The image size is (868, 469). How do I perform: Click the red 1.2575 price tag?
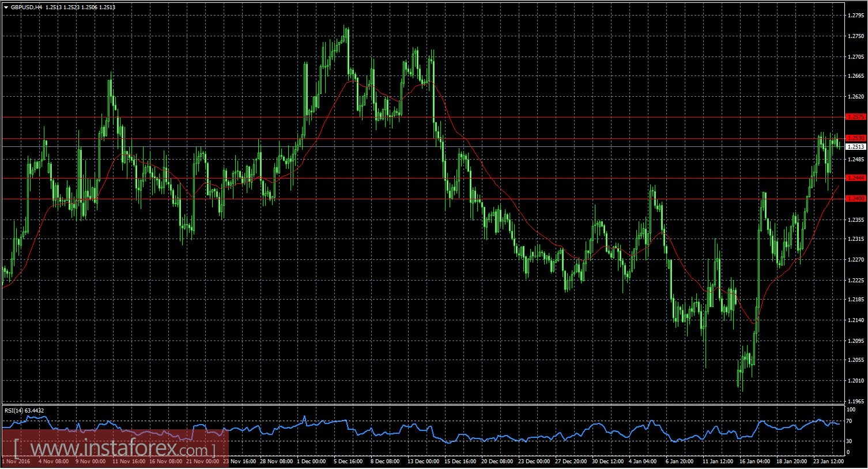coord(856,116)
